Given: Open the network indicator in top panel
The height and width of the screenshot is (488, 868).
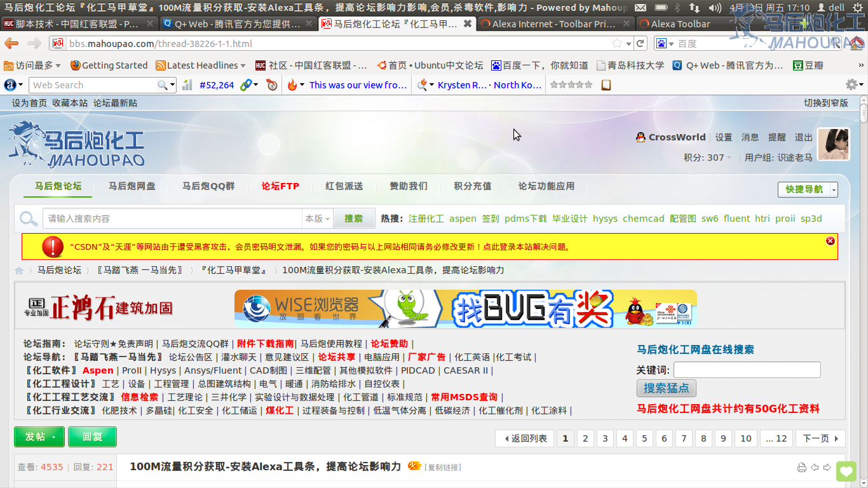Looking at the screenshot, I should (x=694, y=8).
